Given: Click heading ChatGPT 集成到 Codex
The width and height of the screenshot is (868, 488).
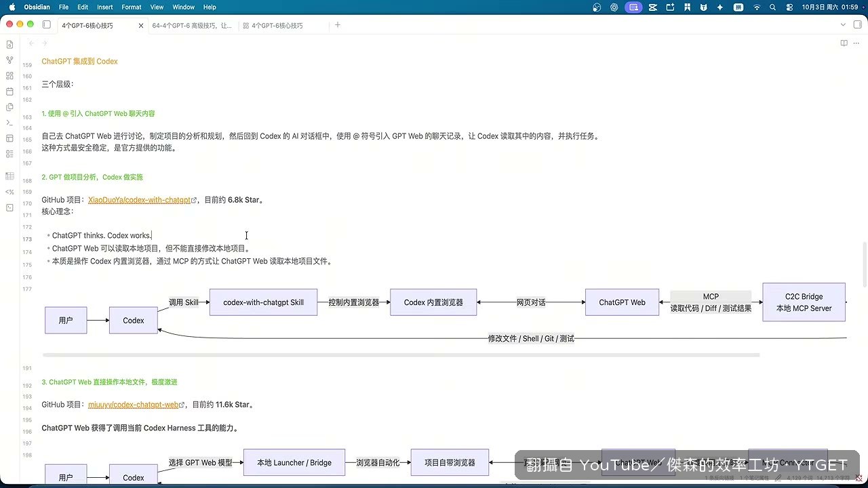Looking at the screenshot, I should [79, 61].
